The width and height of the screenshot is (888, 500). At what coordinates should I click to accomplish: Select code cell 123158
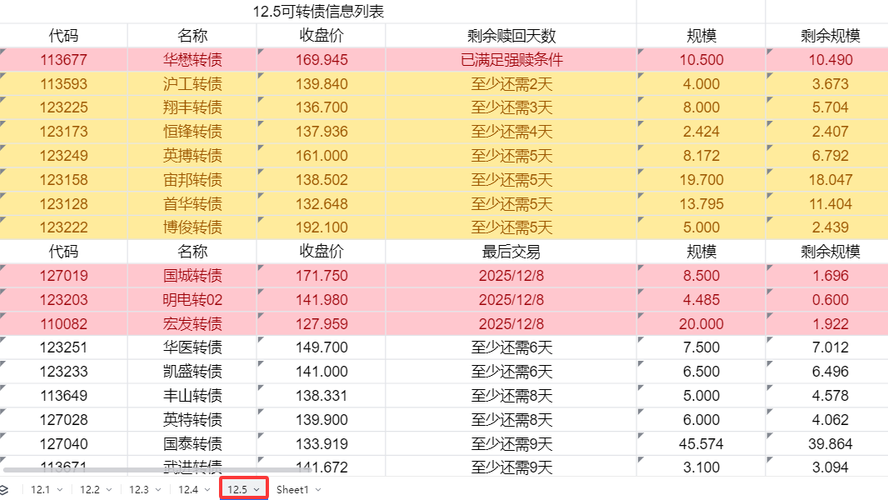(x=63, y=180)
